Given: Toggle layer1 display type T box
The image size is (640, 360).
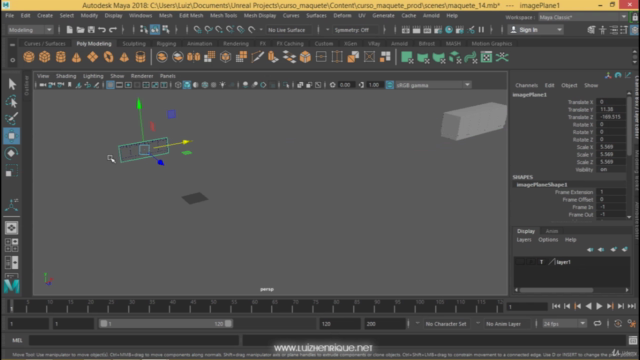Looking at the screenshot, I should [542, 262].
